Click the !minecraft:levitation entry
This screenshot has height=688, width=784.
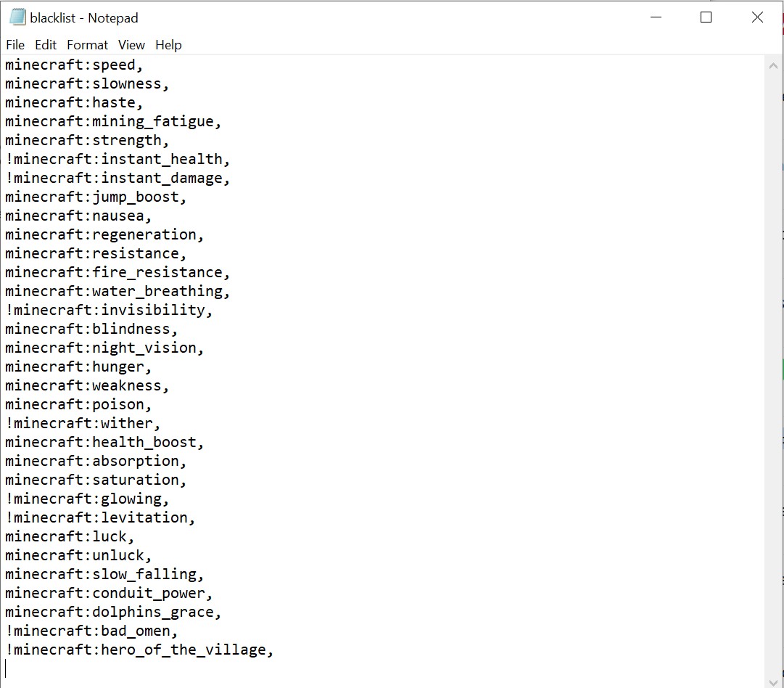click(100, 518)
